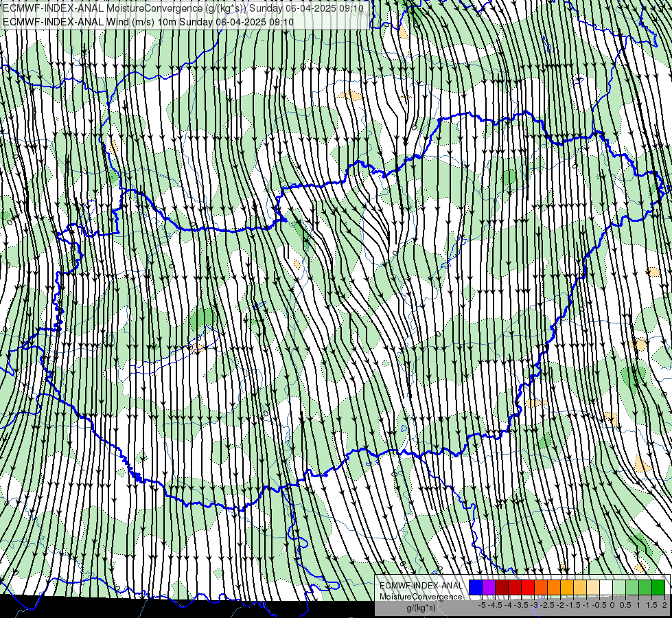672x618 pixels.
Task: Select the white swatch between -0.5 and 0
Action: pos(606,587)
